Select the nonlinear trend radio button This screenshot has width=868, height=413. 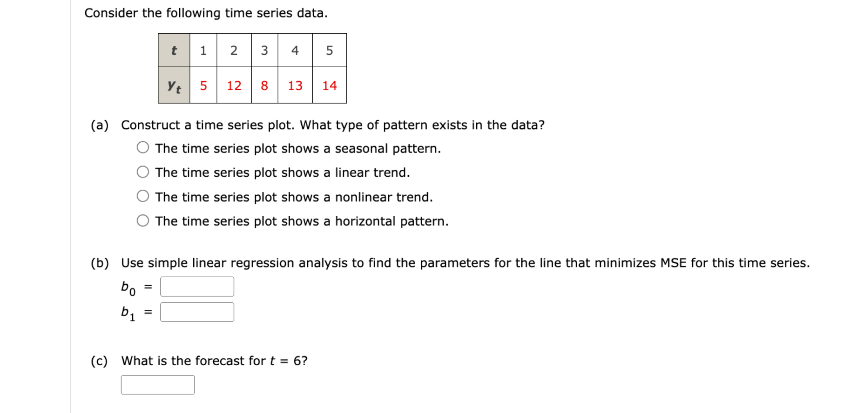click(x=143, y=197)
